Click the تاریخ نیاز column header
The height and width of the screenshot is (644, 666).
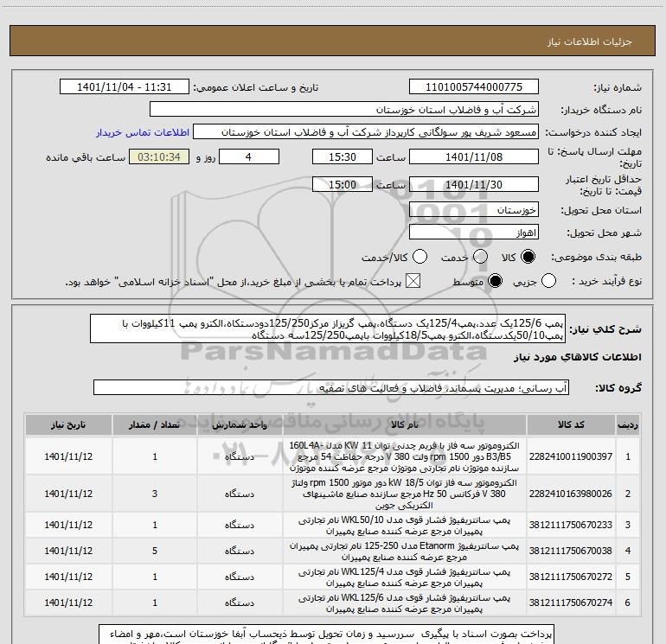tap(68, 424)
